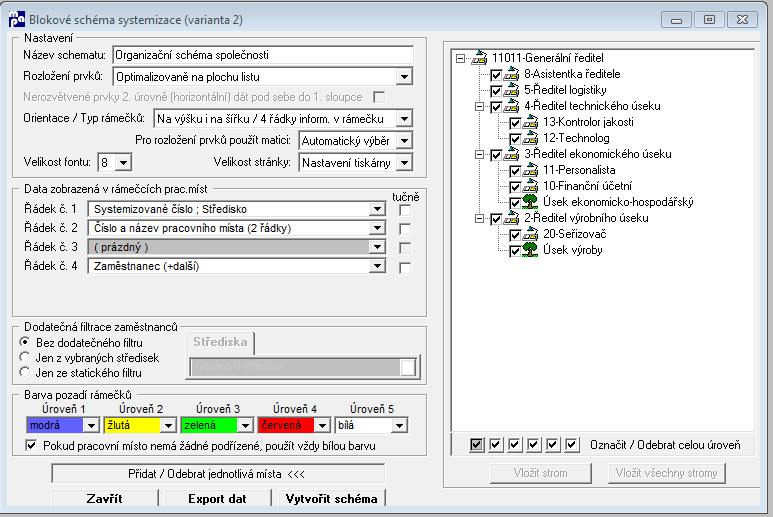Click the Vytvořit schéma button
Viewport: 773px width, 517px height.
tap(331, 498)
